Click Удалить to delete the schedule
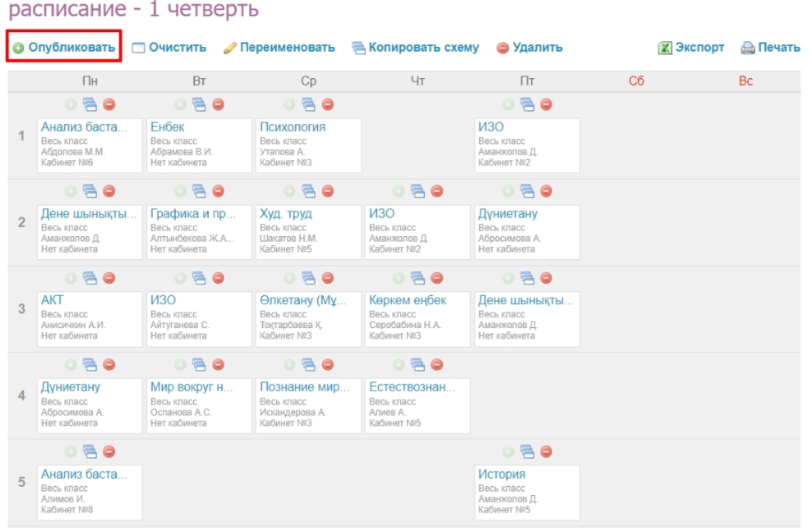812x528 pixels. [x=529, y=48]
